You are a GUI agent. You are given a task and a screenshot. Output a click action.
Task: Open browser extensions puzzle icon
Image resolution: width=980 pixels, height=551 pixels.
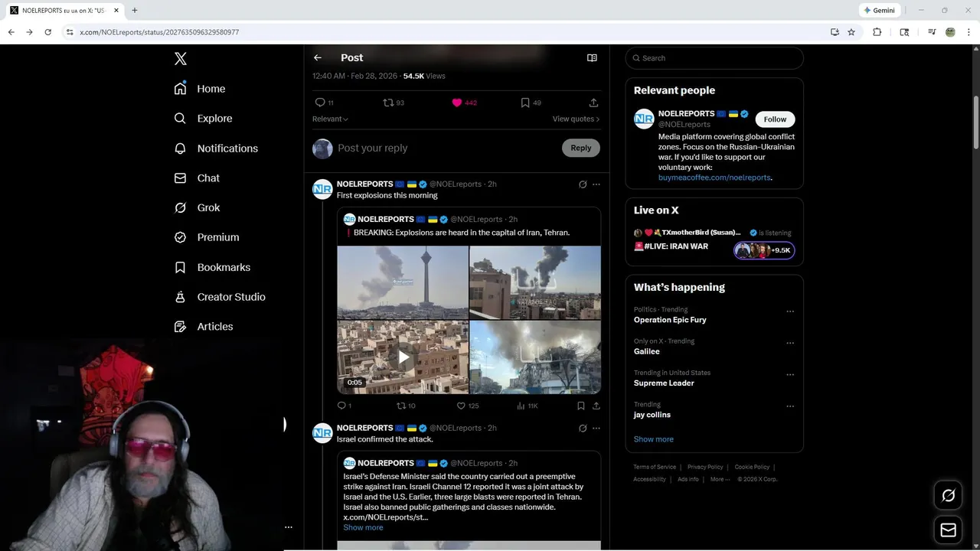click(877, 32)
